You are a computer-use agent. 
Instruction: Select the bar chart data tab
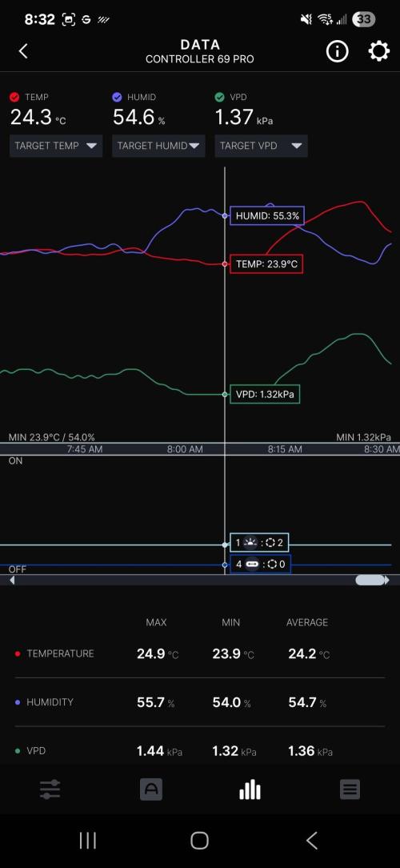point(250,790)
